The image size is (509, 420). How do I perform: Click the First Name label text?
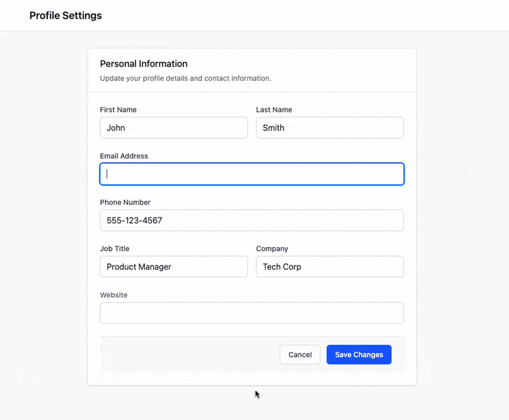[118, 110]
